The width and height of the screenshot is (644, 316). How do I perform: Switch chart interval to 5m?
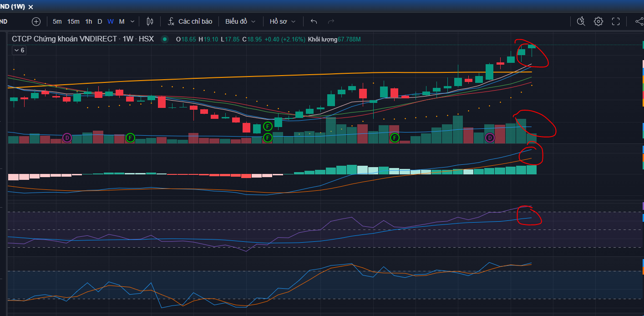click(57, 21)
